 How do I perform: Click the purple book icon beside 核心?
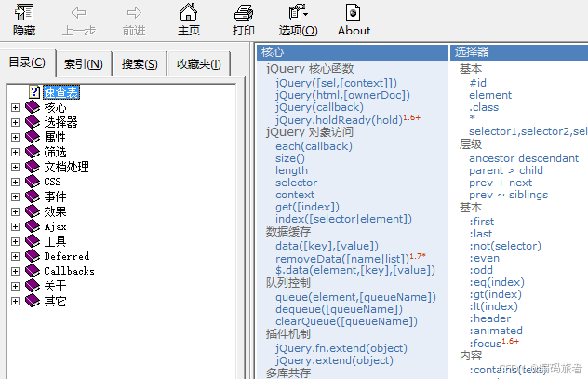click(33, 107)
